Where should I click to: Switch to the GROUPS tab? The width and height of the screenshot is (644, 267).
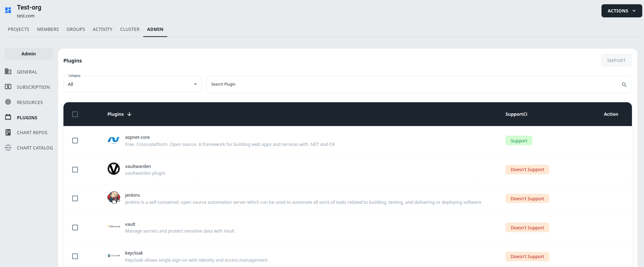(76, 29)
